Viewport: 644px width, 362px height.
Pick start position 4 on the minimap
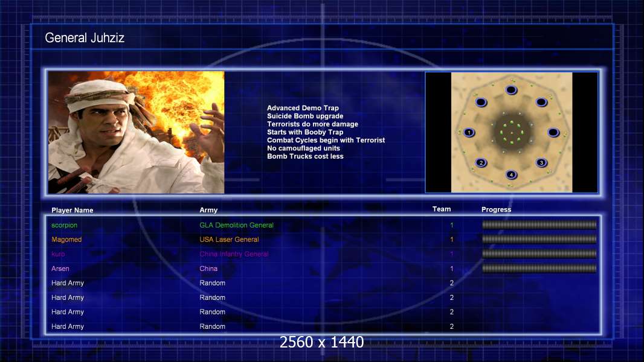coord(511,175)
